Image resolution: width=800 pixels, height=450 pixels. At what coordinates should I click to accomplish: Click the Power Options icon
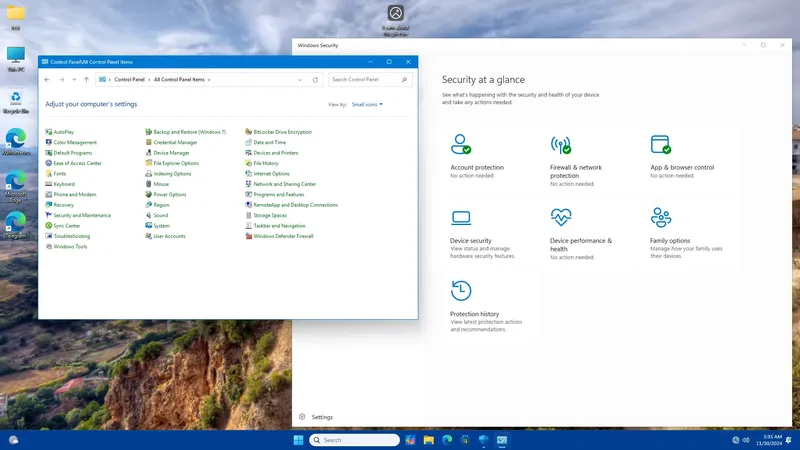[148, 194]
